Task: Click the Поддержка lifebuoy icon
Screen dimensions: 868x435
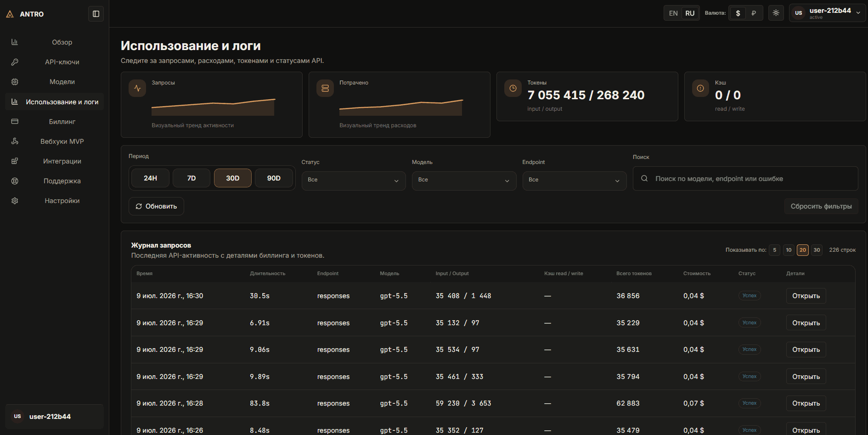Action: pos(15,181)
